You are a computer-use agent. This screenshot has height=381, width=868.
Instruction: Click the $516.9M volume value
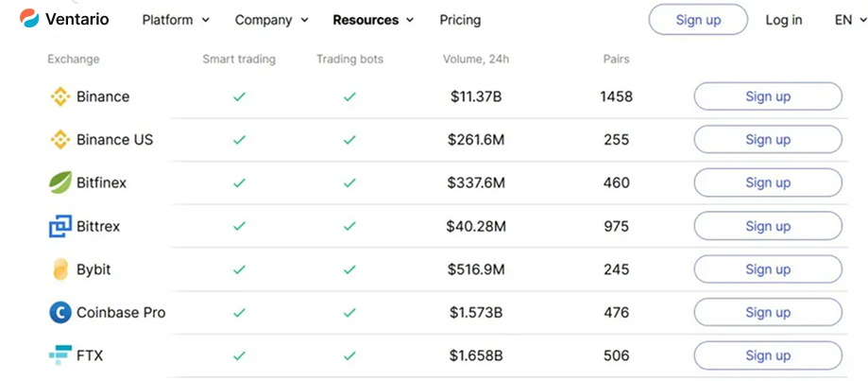pos(476,269)
